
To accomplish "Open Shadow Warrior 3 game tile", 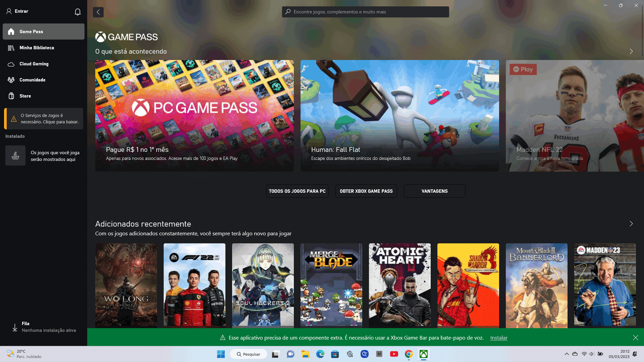I will click(x=468, y=285).
